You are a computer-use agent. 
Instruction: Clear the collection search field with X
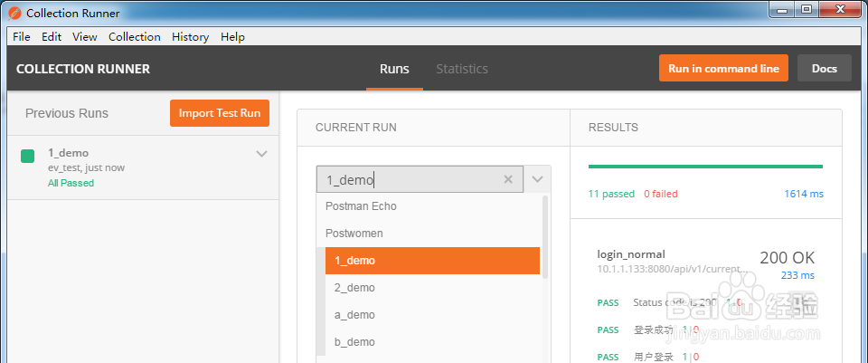(x=508, y=179)
